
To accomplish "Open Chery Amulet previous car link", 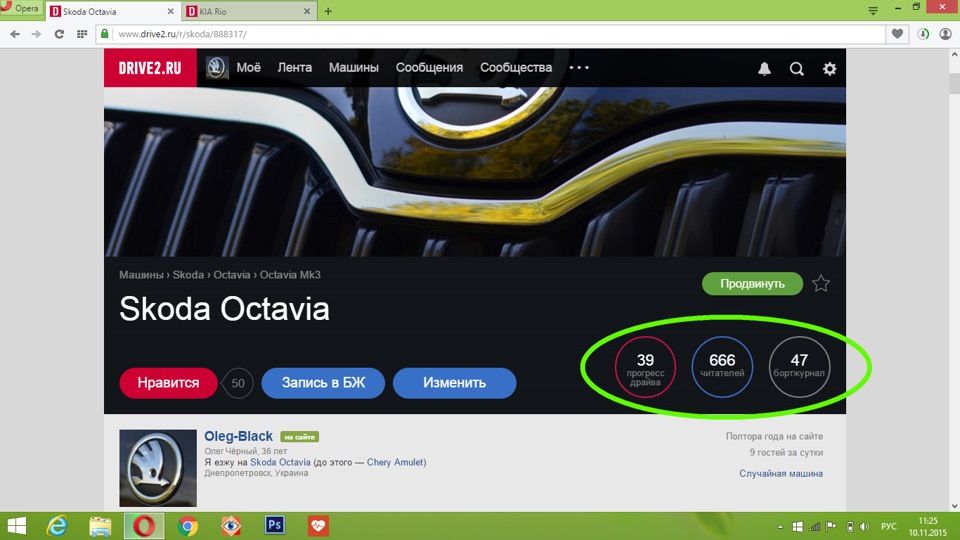I will (395, 462).
